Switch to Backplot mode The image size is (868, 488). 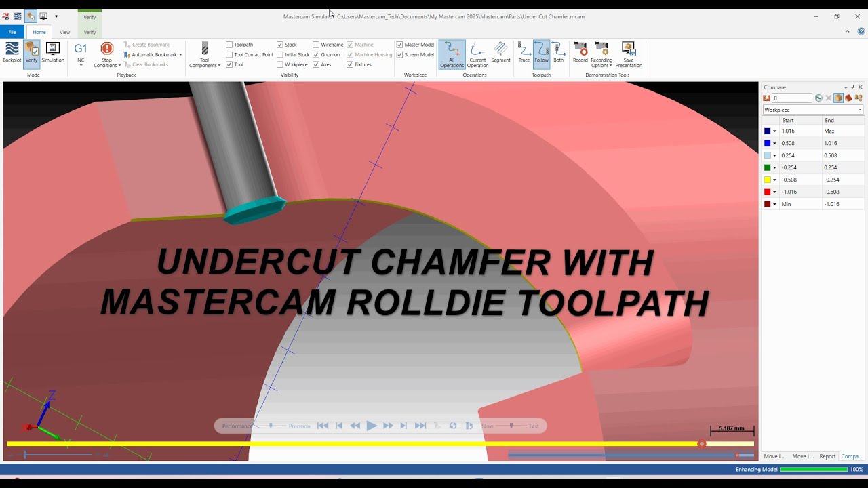[12, 53]
